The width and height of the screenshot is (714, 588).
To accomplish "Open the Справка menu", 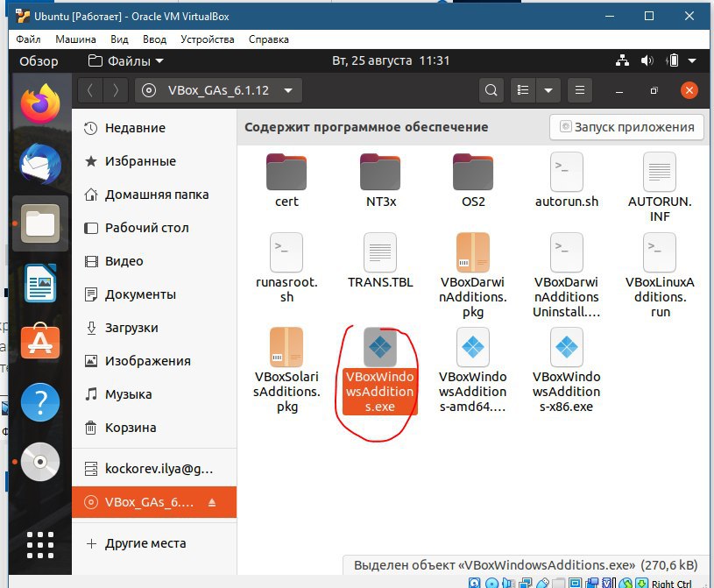I will click(269, 39).
